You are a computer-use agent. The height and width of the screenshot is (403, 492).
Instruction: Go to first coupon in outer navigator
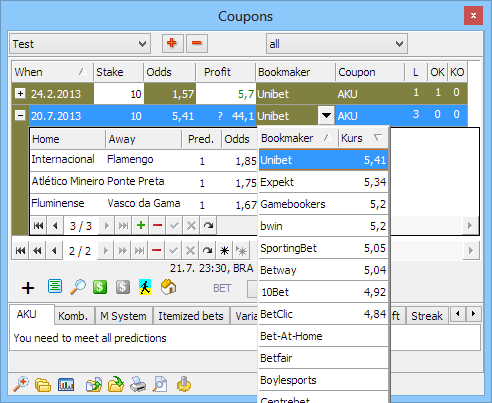(21, 251)
